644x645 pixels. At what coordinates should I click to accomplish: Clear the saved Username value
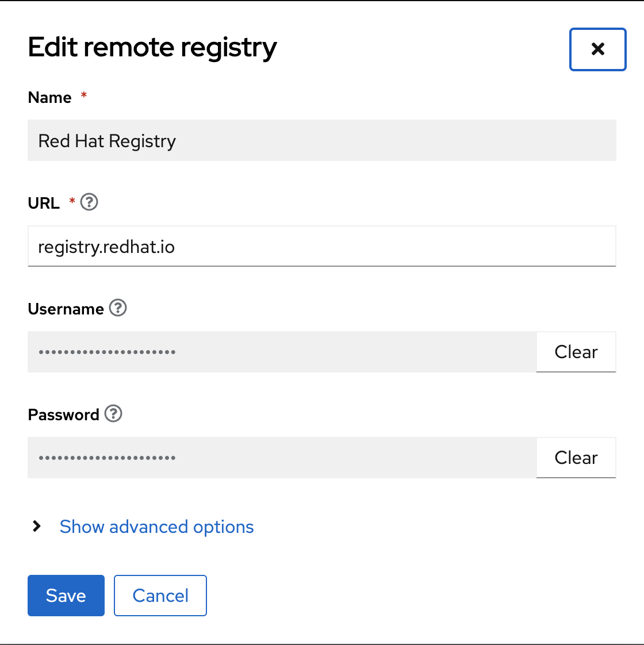click(576, 352)
